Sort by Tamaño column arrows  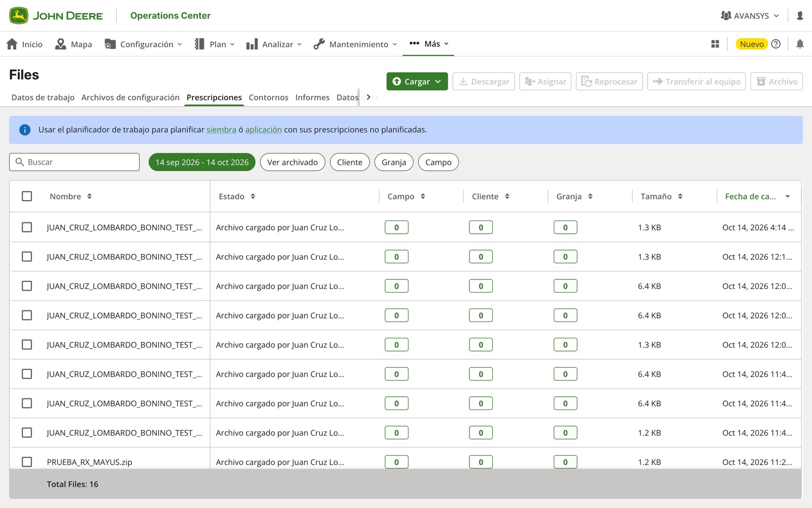(680, 197)
